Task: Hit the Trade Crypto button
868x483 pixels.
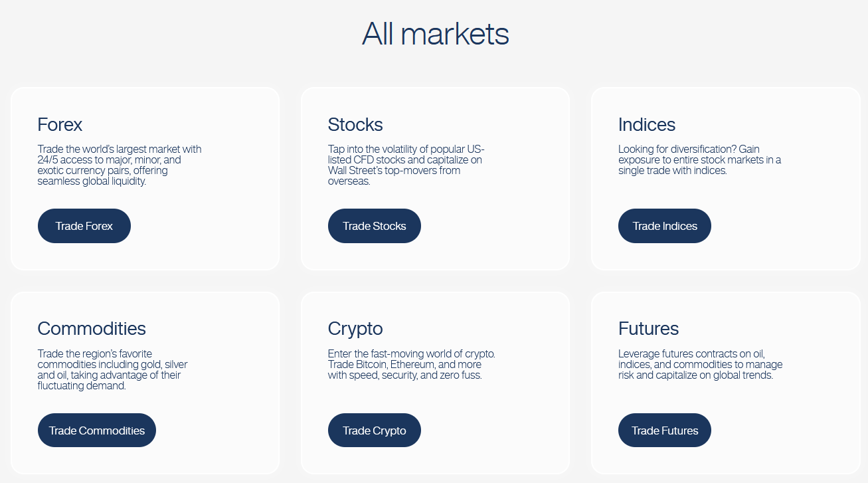Action: coord(375,431)
